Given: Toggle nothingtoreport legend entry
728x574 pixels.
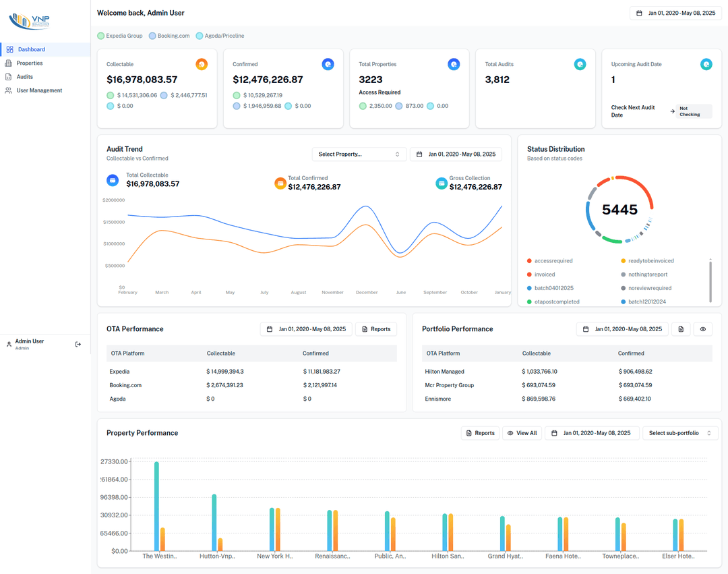Looking at the screenshot, I should click(644, 275).
